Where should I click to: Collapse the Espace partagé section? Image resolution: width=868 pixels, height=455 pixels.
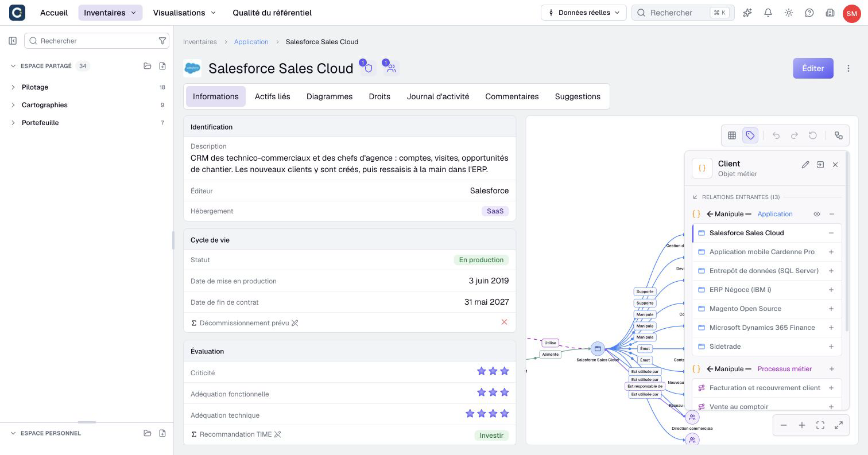point(13,66)
